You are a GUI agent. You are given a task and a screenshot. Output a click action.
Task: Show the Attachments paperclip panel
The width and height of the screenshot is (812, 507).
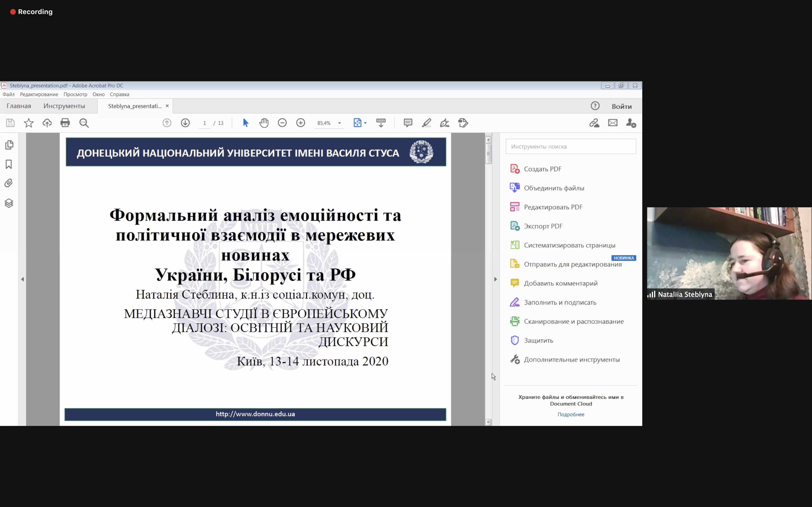click(x=9, y=183)
